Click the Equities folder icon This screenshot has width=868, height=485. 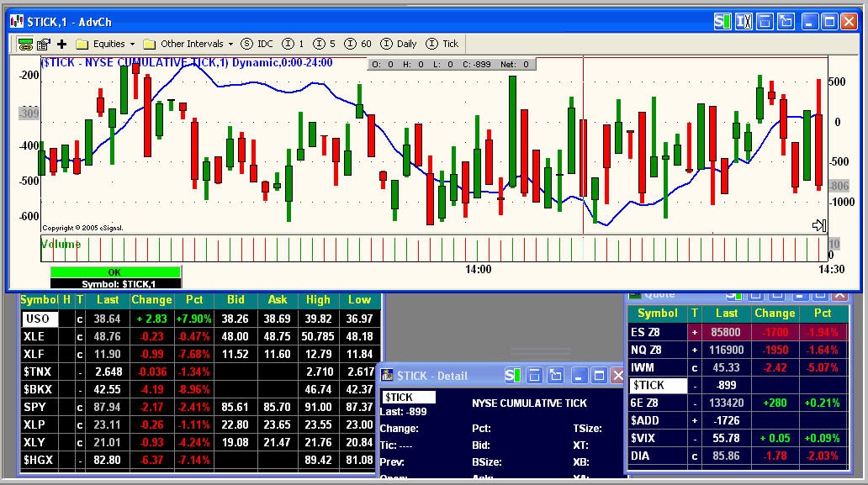[x=82, y=45]
